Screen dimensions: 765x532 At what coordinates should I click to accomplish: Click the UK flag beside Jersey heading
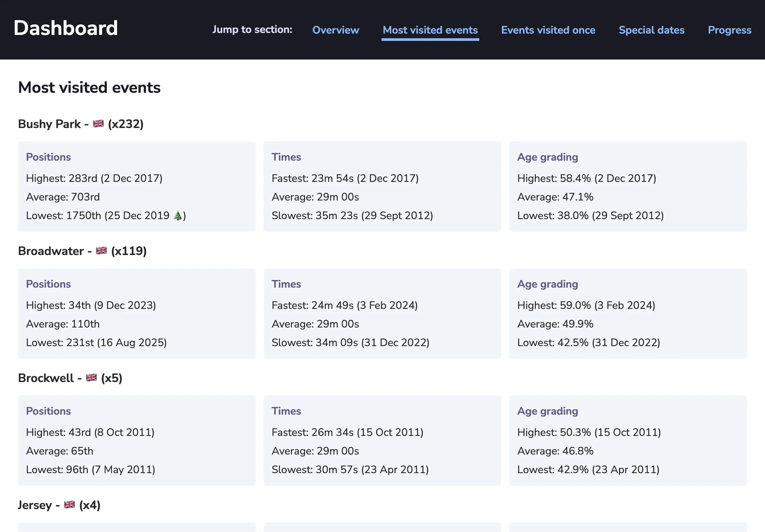coord(69,505)
